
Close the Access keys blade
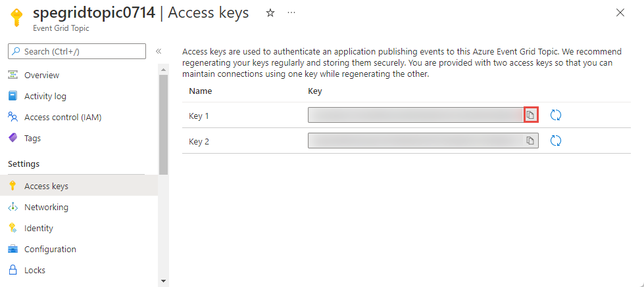620,12
